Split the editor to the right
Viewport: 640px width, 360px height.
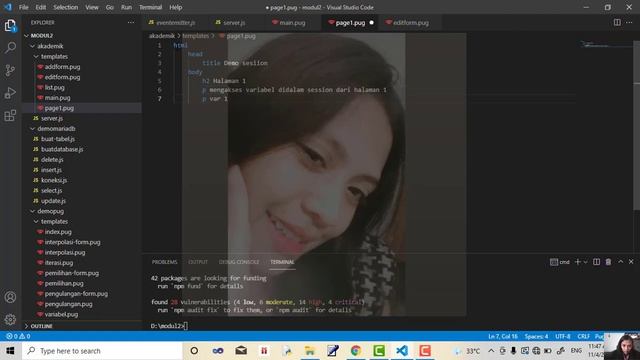coord(617,22)
